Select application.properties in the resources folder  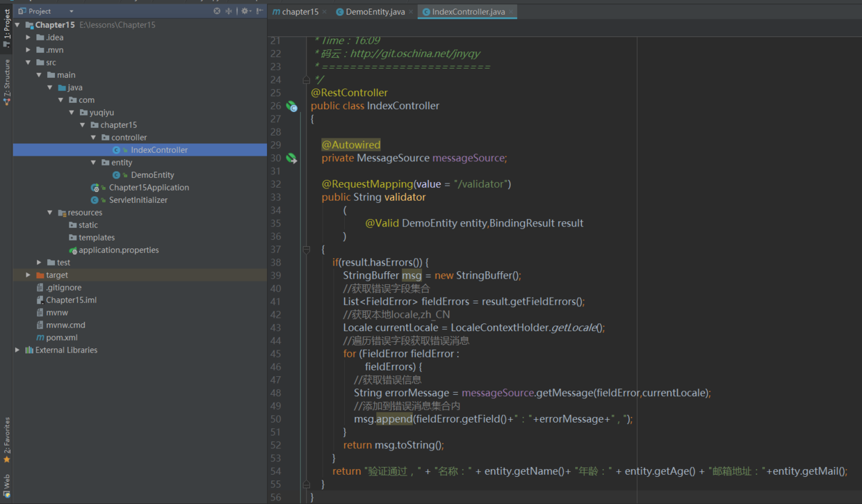click(x=118, y=250)
